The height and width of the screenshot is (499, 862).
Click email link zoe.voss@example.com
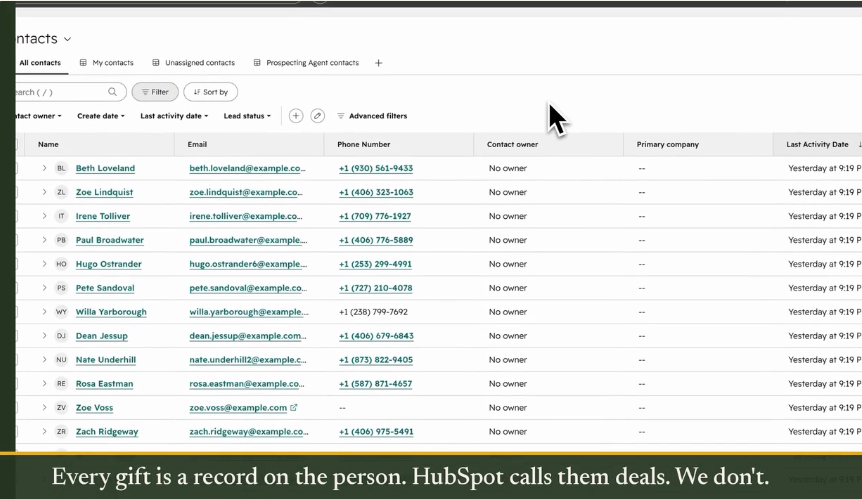[x=238, y=408]
